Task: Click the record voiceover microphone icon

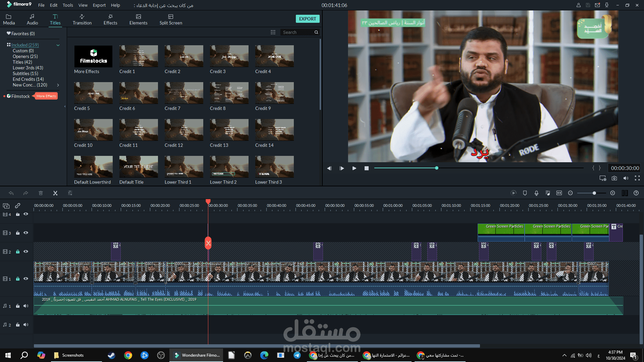Action: tap(536, 193)
